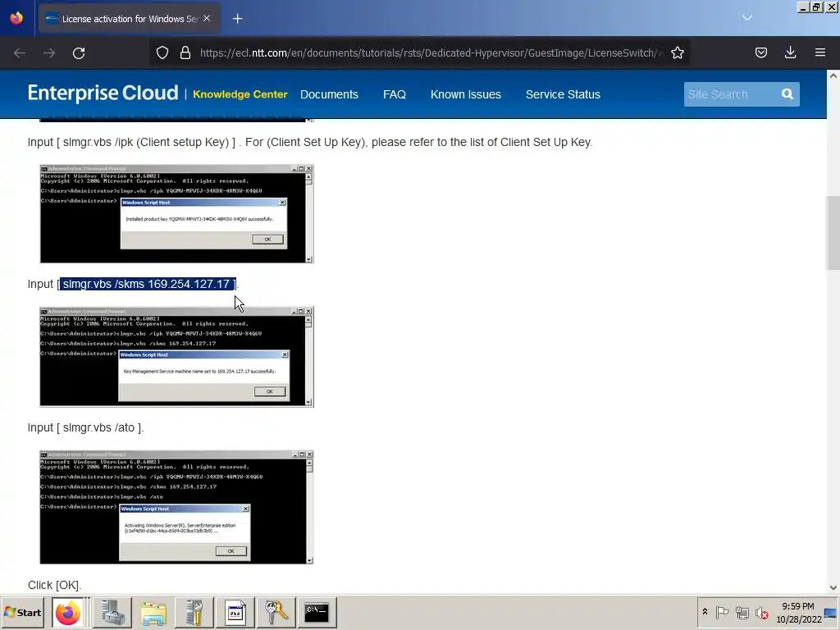Save page to Pocket

pos(760,52)
